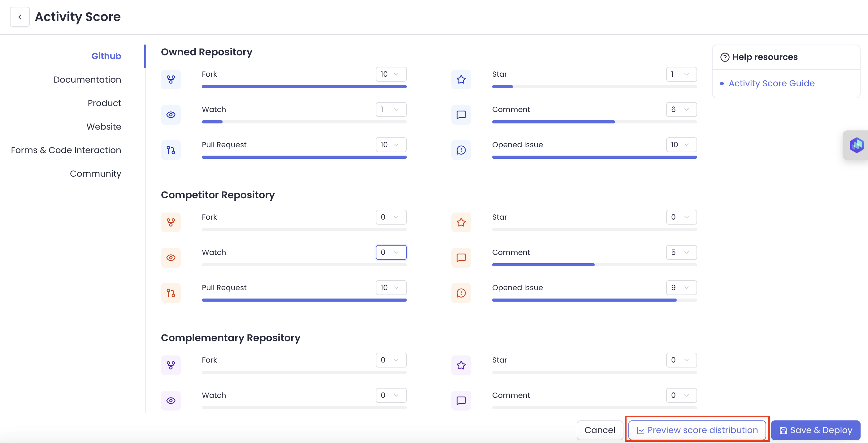Click the Complementary Repository Comment icon
Viewport: 868px width, 443px height.
[461, 401]
